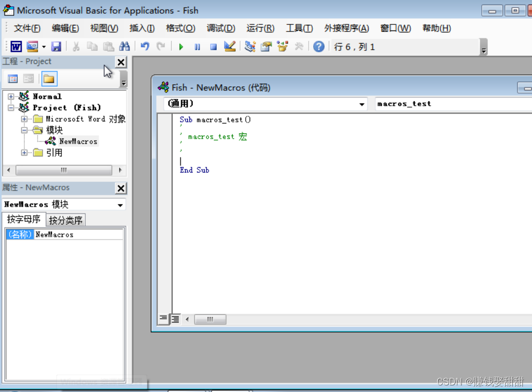This screenshot has height=392, width=532.
Task: Run the macro with the green play icon
Action: point(181,47)
